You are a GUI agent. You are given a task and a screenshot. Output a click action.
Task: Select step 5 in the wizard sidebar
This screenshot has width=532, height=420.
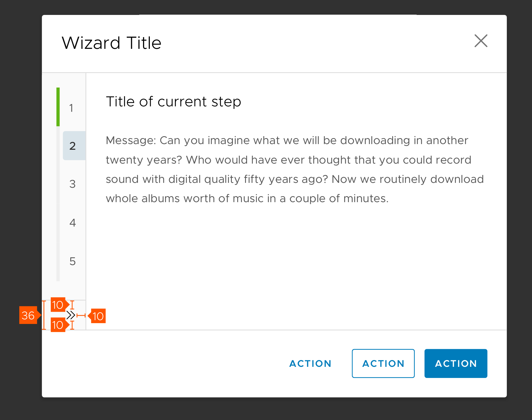[72, 262]
